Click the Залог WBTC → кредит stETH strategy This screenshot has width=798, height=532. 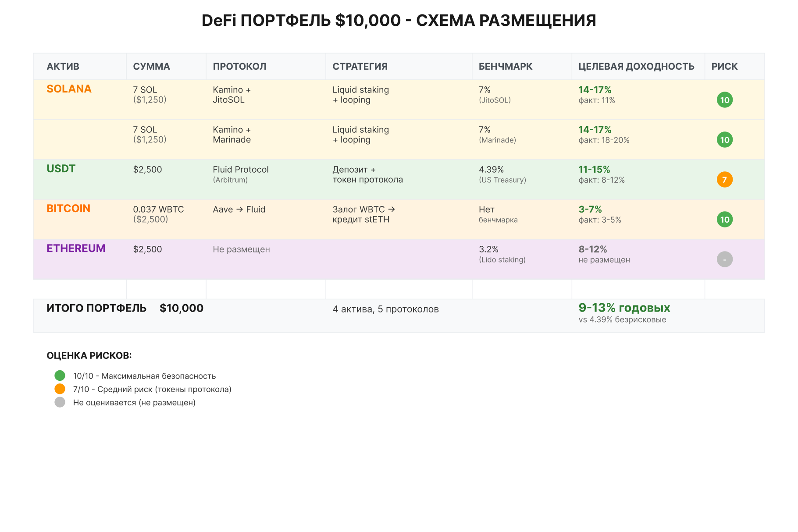coord(363,214)
